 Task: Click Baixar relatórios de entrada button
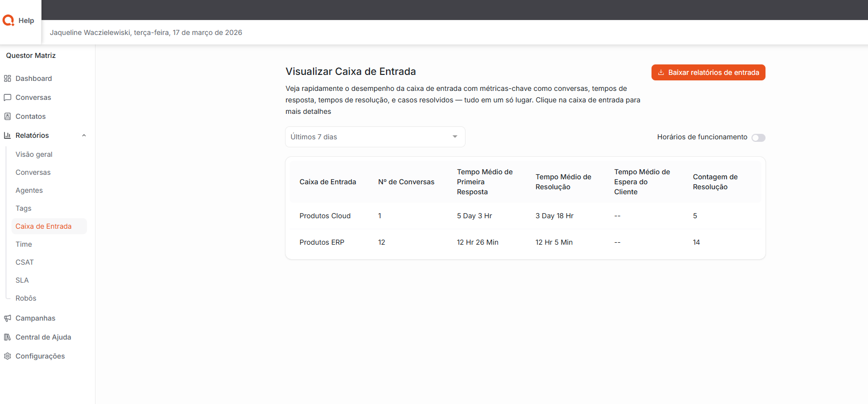tap(708, 72)
